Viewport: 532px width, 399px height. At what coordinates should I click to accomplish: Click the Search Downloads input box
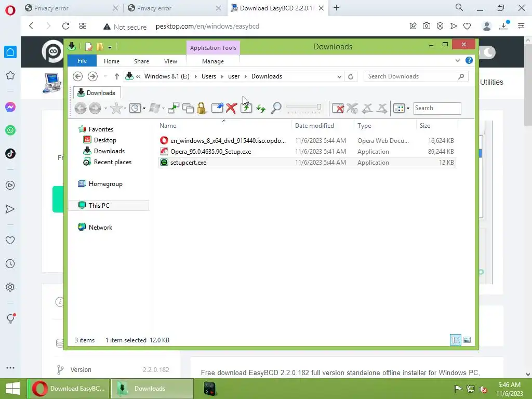[x=416, y=77]
